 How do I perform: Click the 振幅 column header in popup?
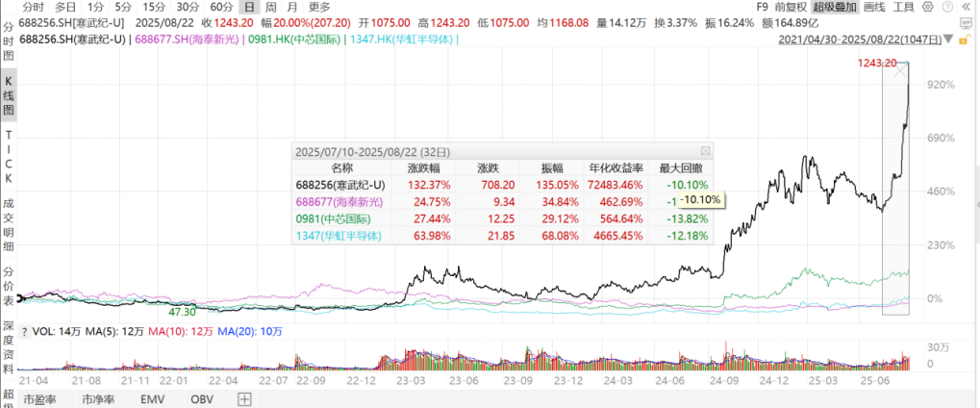552,167
